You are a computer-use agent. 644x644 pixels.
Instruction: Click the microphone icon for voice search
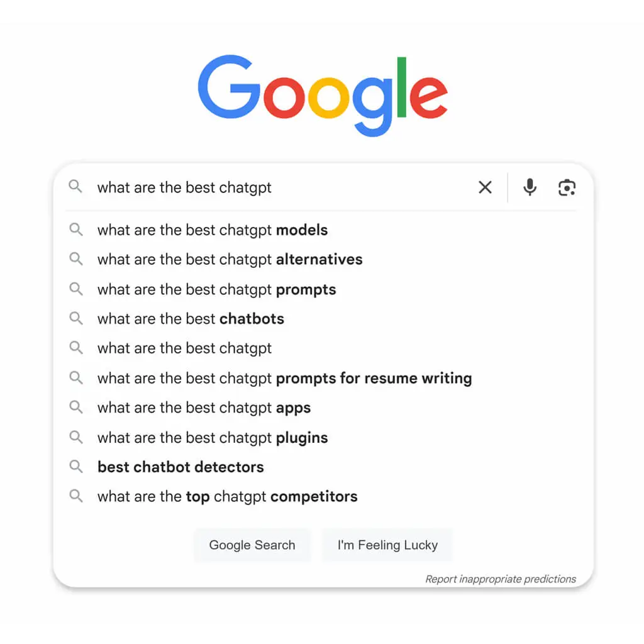530,187
